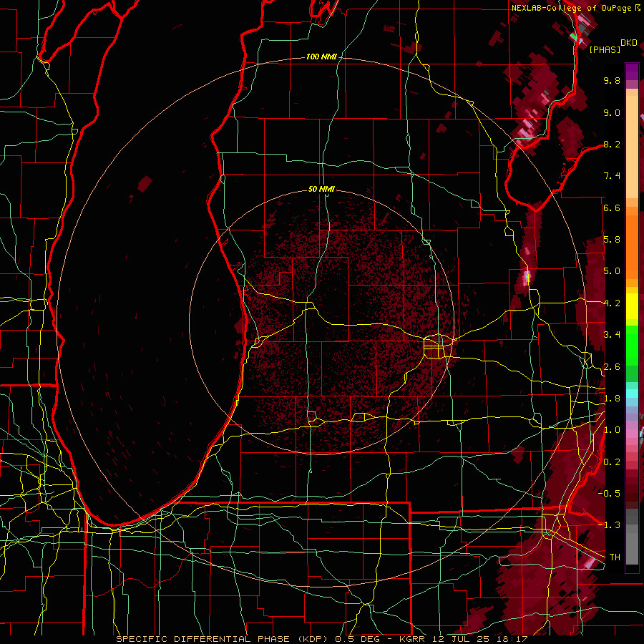Pick the cyan band of the color bar
Image resolution: width=644 pixels, height=644 pixels.
632,394
